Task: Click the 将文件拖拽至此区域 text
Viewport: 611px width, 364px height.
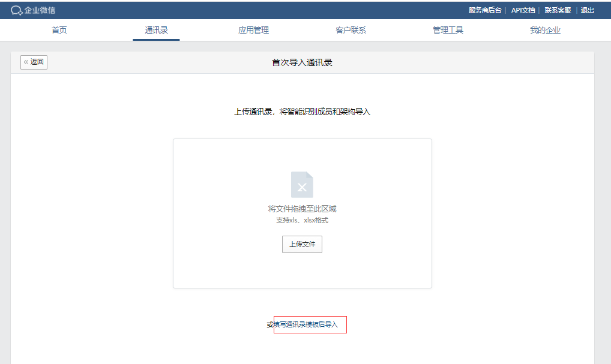Action: coord(302,209)
